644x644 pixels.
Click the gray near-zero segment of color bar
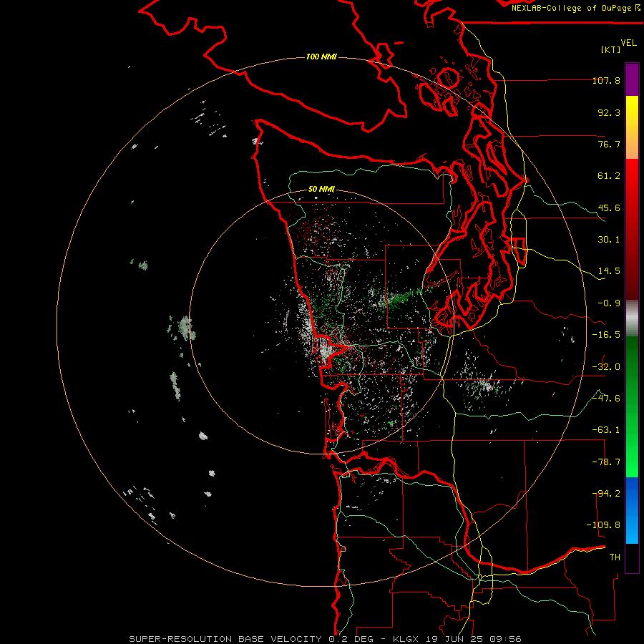click(x=632, y=318)
